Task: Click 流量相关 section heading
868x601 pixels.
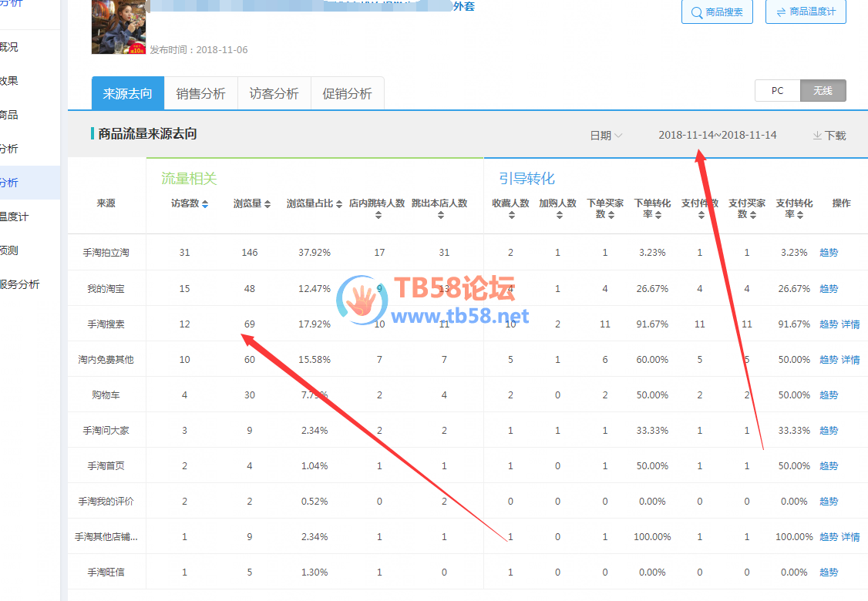Action: [x=190, y=178]
